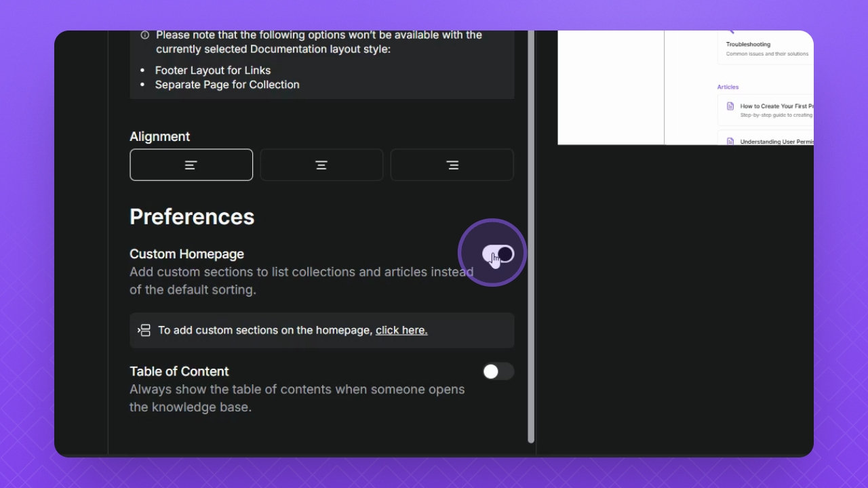The image size is (868, 488).
Task: Open "Understanding User Permis" article in preview
Action: [766, 138]
